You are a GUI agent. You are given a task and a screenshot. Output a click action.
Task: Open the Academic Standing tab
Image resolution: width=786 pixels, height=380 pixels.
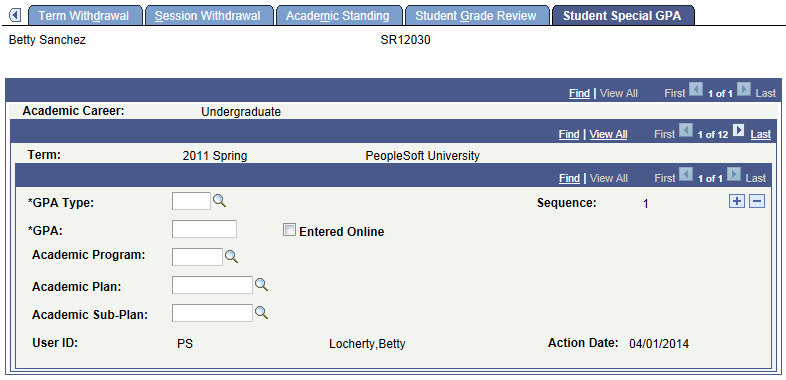click(338, 16)
